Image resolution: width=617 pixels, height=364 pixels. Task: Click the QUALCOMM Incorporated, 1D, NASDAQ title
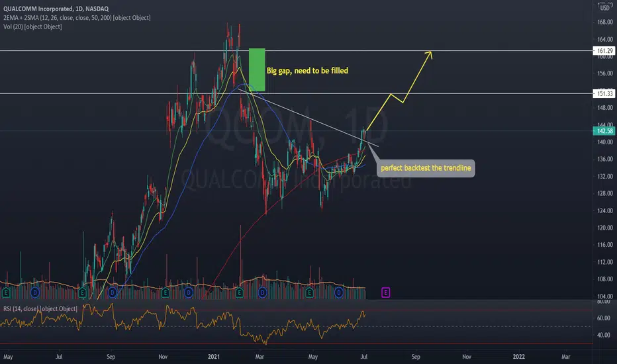[56, 9]
